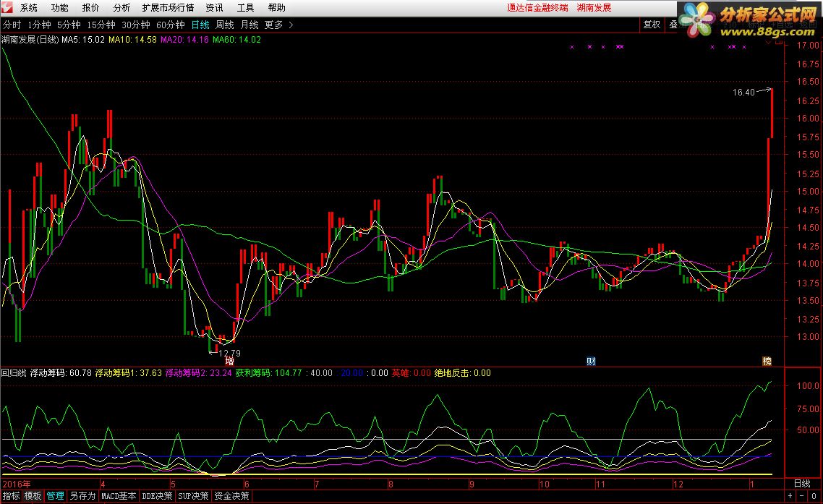Screen dimensions: 823x504
Task: Expand the 更多 periods dropdown
Action: [x=278, y=25]
